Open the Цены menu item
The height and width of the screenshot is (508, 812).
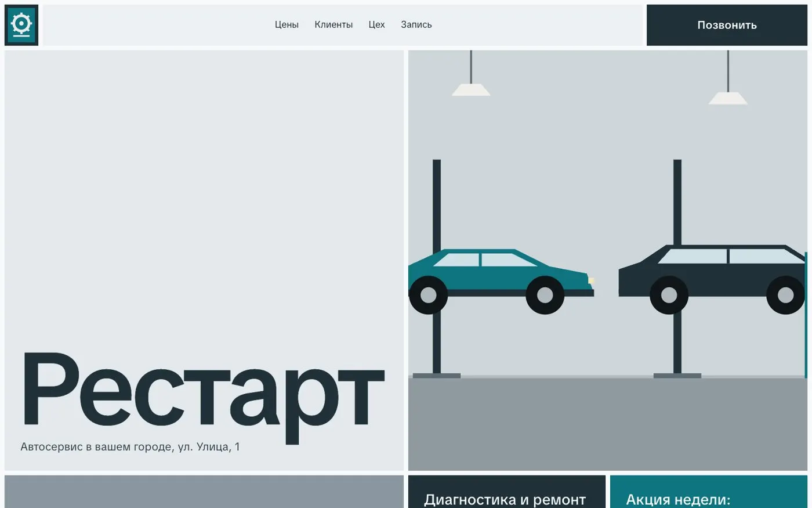(x=287, y=25)
